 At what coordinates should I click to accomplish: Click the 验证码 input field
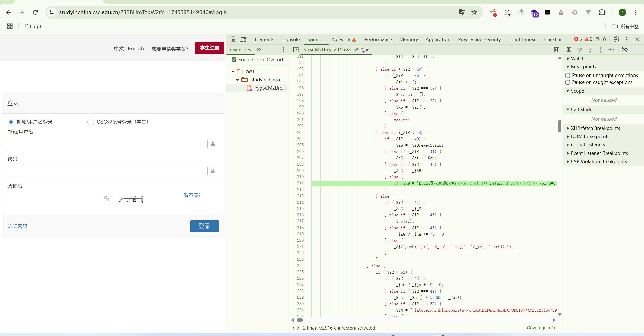tap(60, 198)
